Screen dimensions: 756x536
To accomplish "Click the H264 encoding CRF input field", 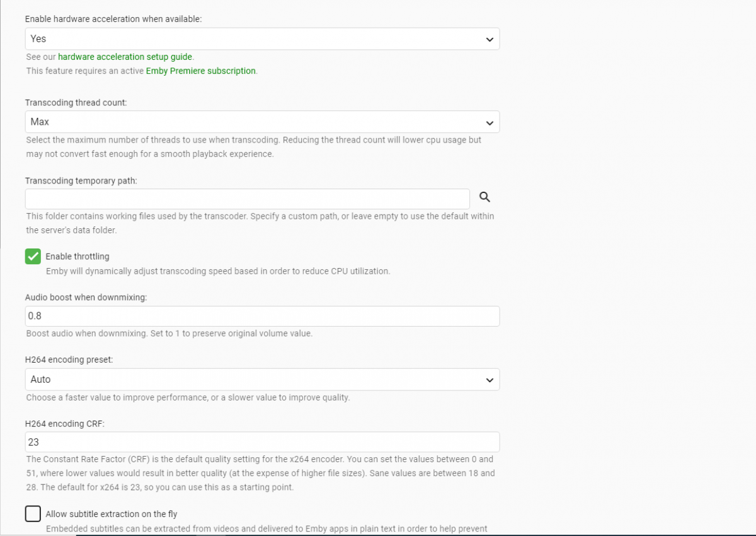I will click(x=262, y=442).
